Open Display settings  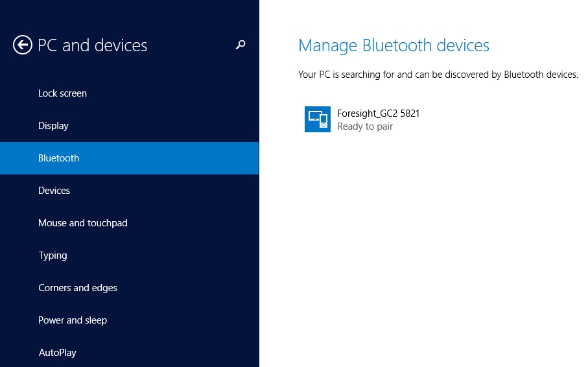tap(130, 126)
